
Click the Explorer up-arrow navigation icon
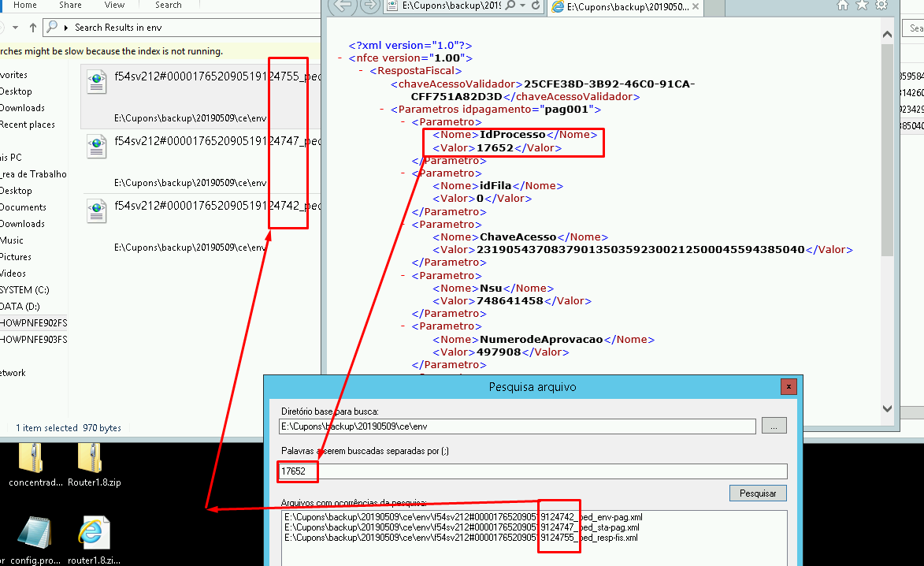pyautogui.click(x=32, y=28)
